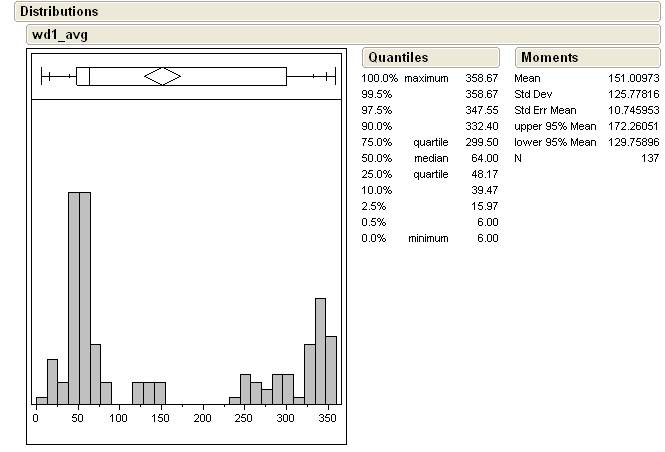Click the histogram bar just above 0

[x=41, y=400]
